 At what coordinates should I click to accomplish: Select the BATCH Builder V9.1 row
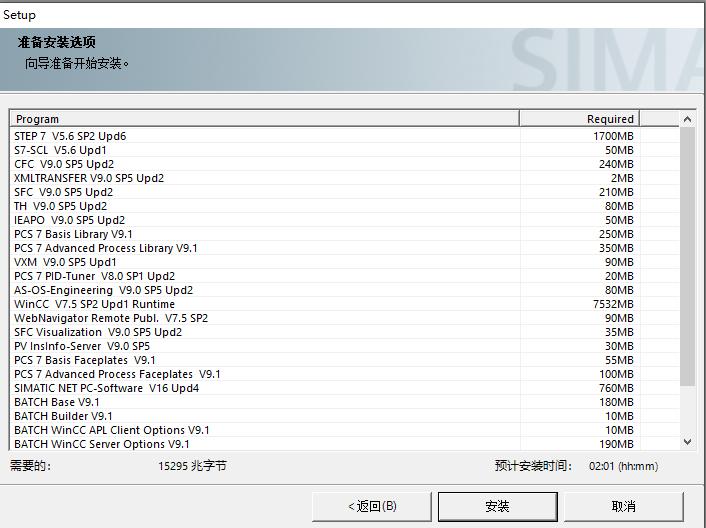[x=344, y=416]
